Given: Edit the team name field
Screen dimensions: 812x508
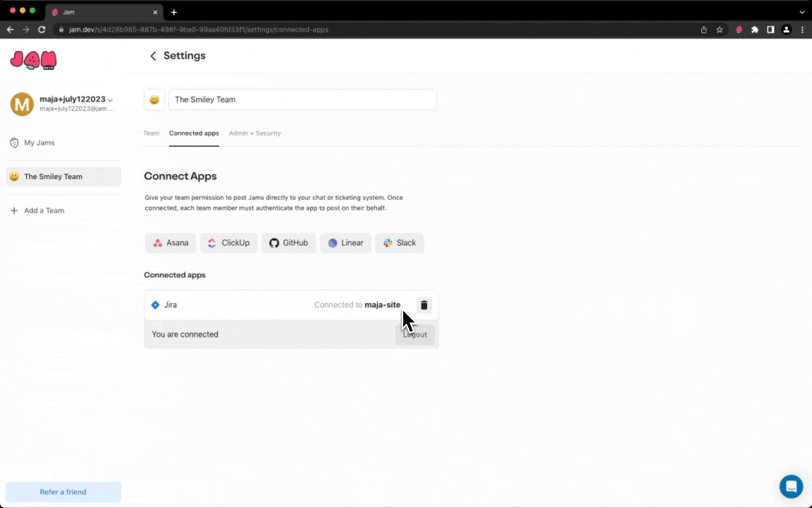Looking at the screenshot, I should point(302,99).
